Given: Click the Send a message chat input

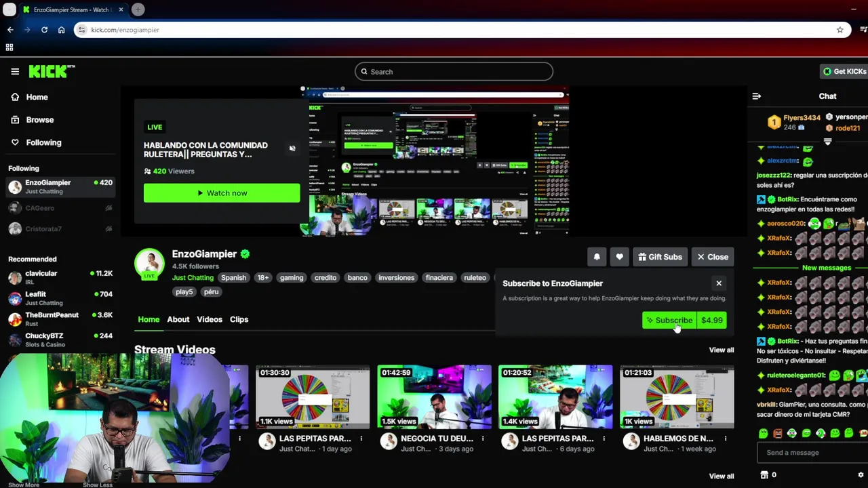Looking at the screenshot, I should [812, 453].
